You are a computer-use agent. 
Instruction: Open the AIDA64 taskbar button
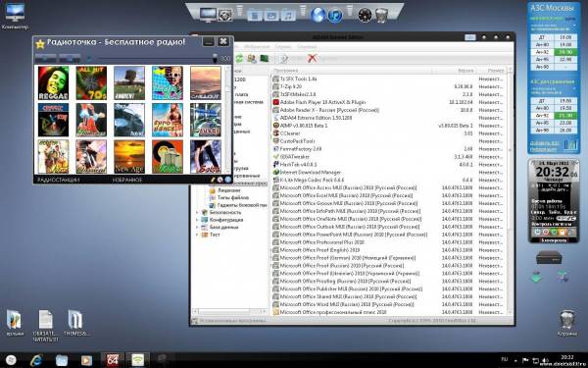click(x=113, y=360)
